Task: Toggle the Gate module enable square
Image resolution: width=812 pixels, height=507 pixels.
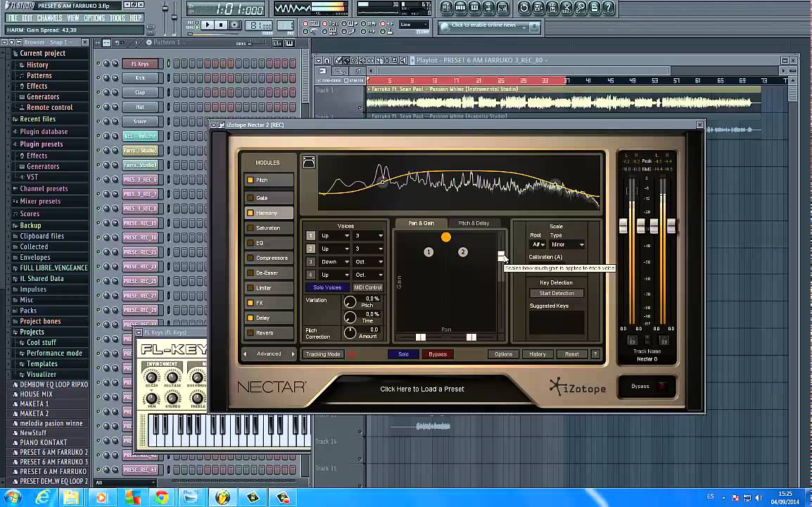Action: 250,198
